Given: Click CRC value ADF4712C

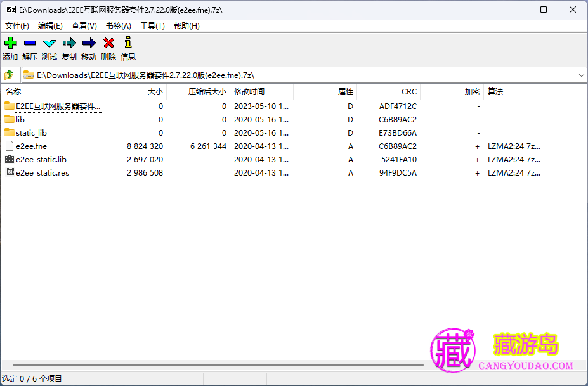Looking at the screenshot, I should [x=398, y=106].
